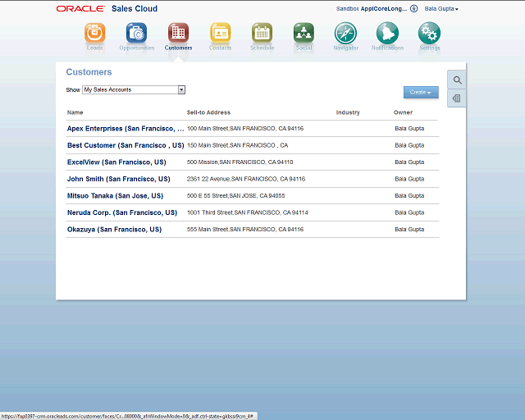Click the Customers page heading
Viewport: 525px width, 420px height.
point(89,72)
